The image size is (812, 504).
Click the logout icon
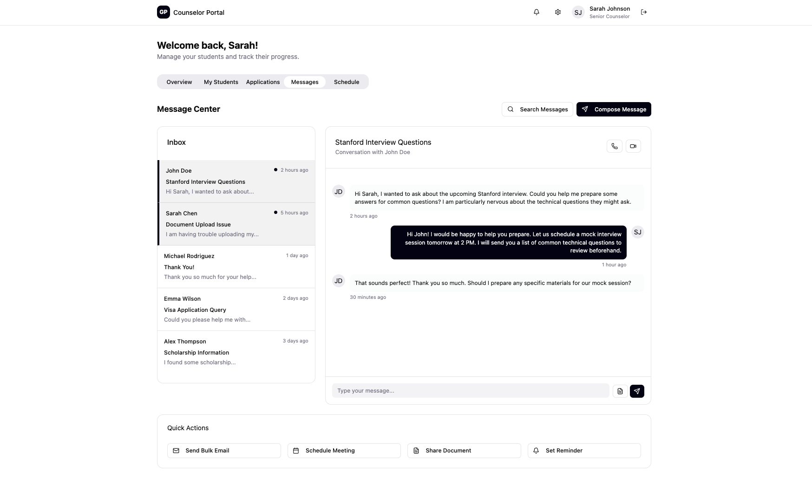click(x=644, y=12)
